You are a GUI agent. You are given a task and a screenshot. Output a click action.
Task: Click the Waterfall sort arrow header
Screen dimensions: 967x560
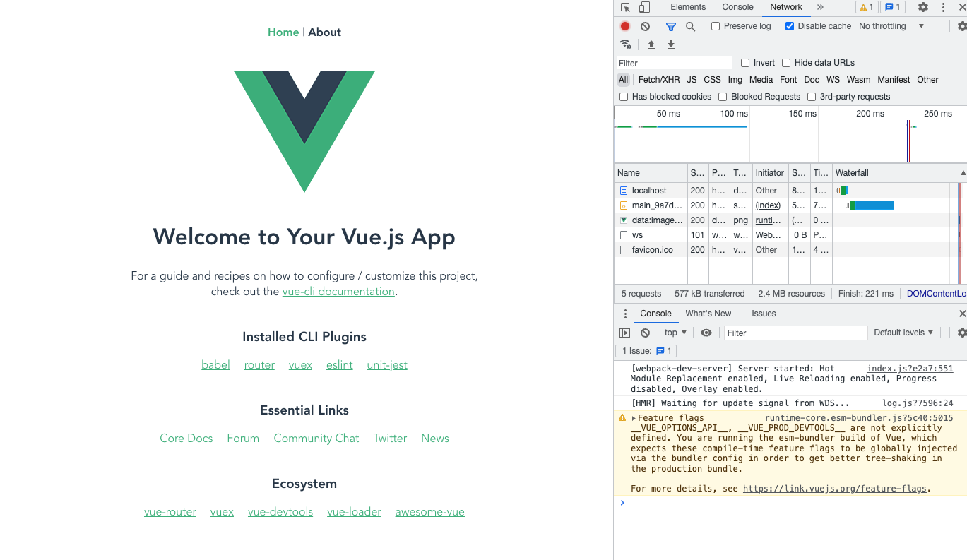(963, 173)
